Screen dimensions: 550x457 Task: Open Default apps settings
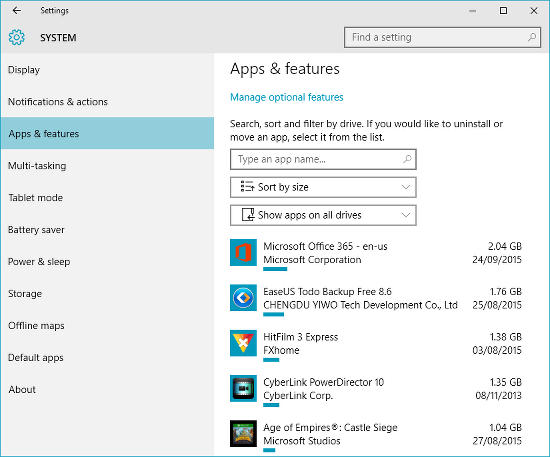tap(107, 357)
